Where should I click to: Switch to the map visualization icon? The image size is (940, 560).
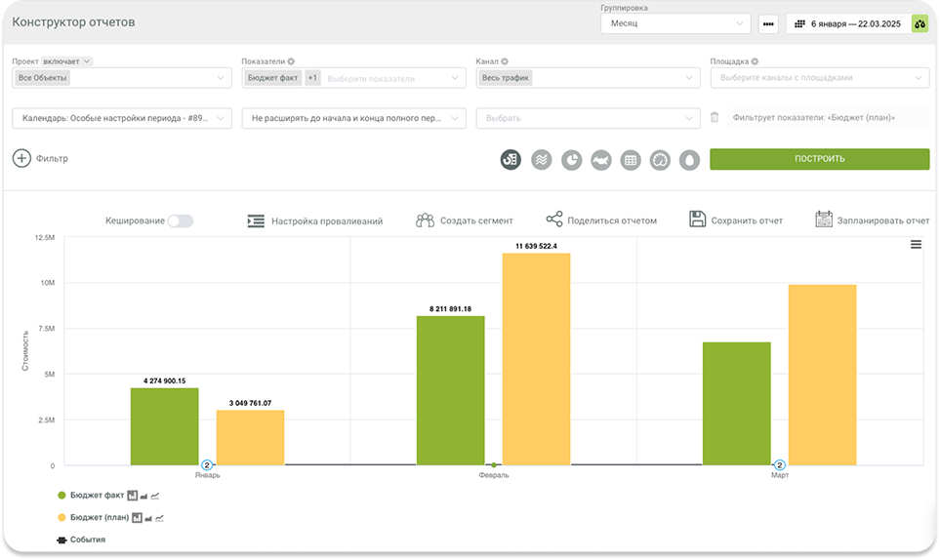(601, 159)
